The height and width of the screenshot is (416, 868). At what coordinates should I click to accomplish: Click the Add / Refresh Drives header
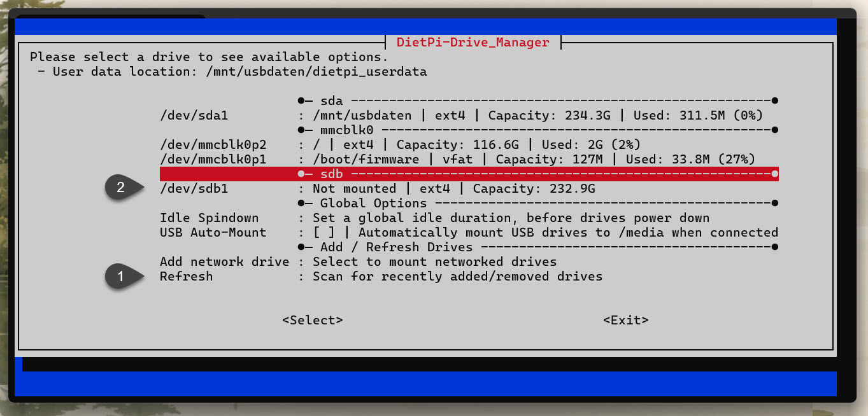tap(537, 247)
